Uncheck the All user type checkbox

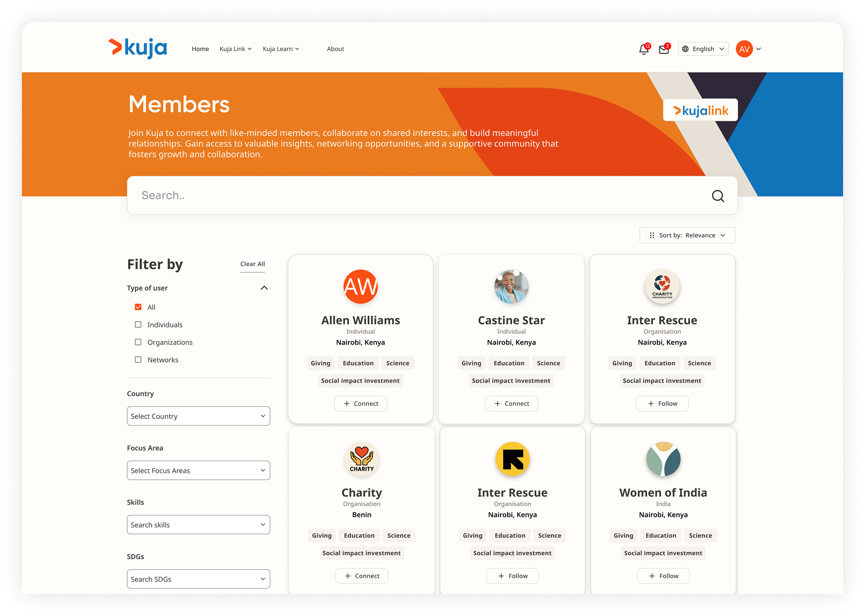point(138,307)
